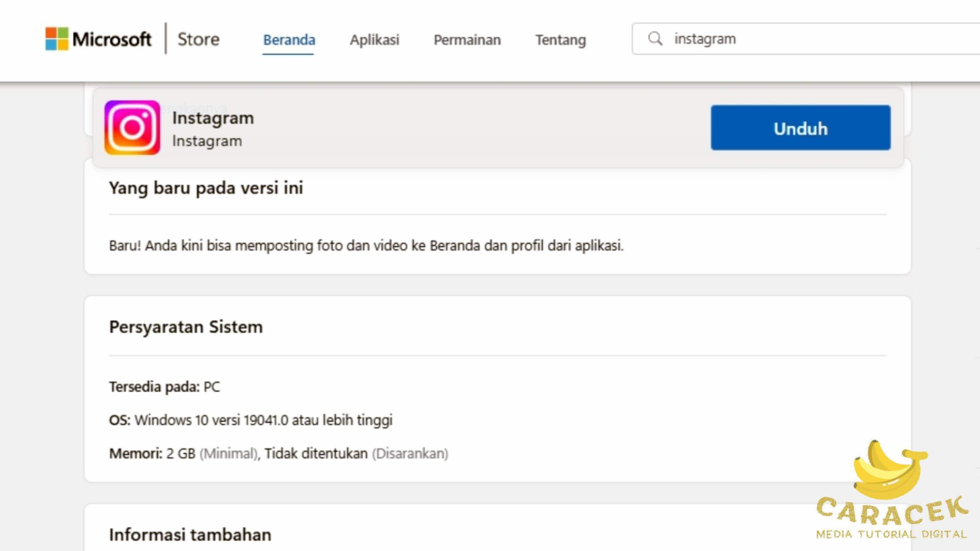Open the Tentang tab
This screenshot has height=551, width=980.
[x=560, y=40]
